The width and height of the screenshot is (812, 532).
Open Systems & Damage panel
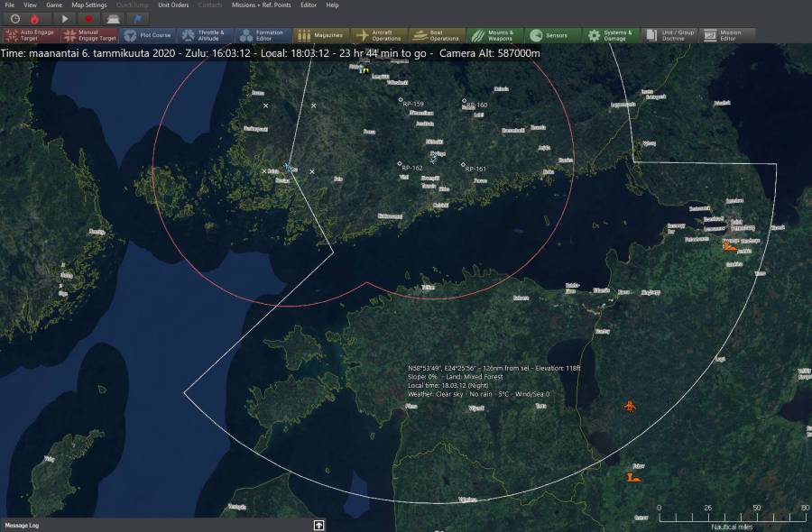(x=609, y=35)
